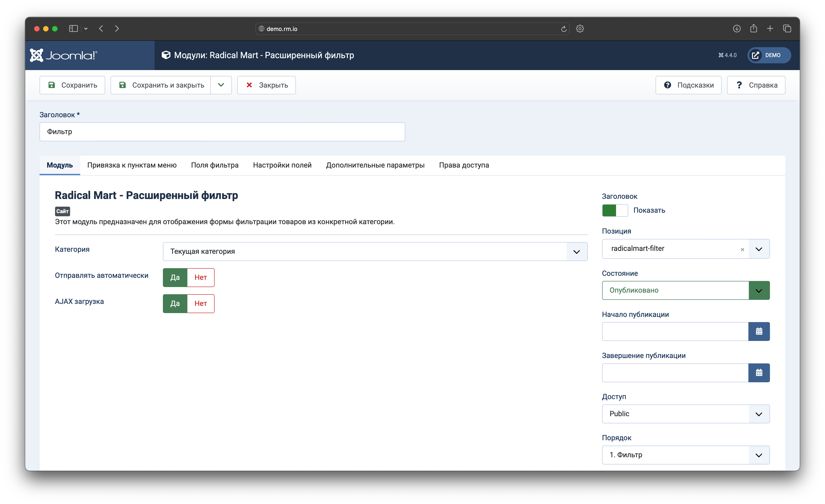
Task: Click the Завершение публикации date field
Action: pyautogui.click(x=675, y=373)
